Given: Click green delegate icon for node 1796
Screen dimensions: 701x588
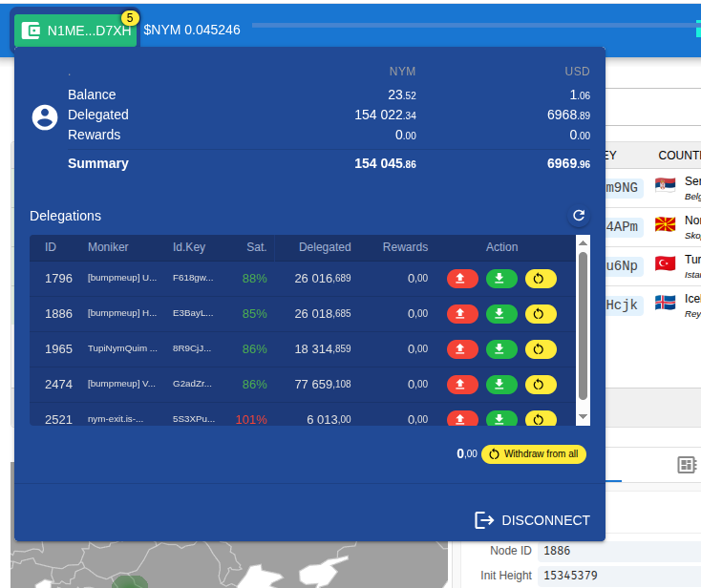Looking at the screenshot, I should click(x=501, y=279).
